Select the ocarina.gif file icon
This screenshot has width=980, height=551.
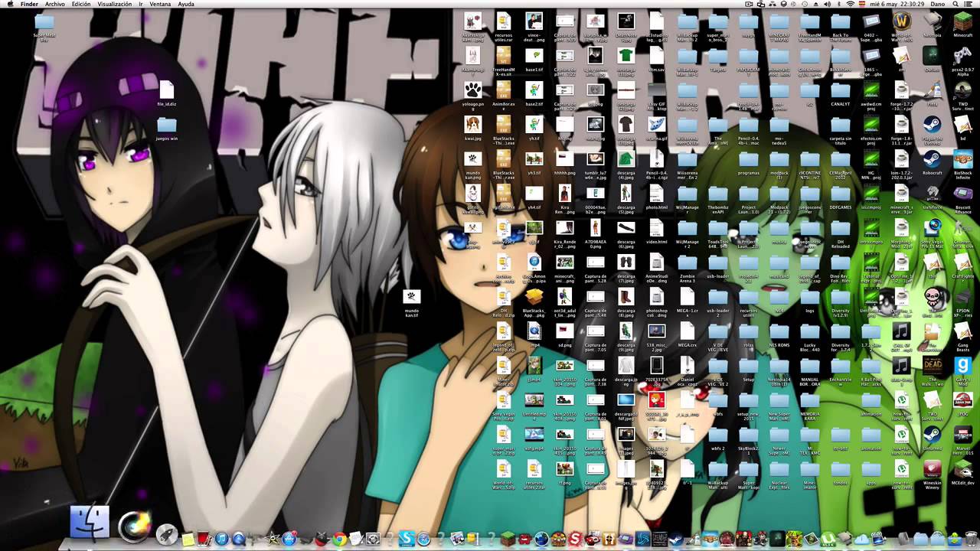(x=656, y=125)
